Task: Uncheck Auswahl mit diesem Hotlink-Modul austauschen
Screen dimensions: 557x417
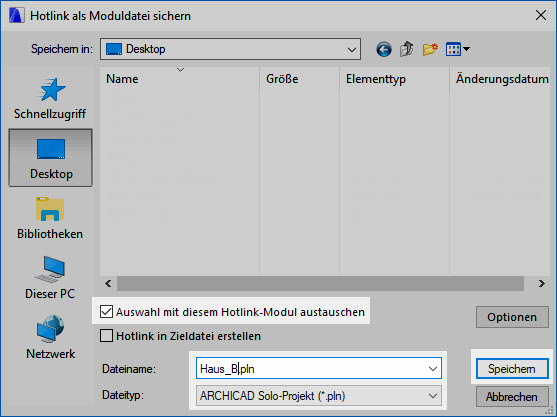Action: (x=106, y=312)
